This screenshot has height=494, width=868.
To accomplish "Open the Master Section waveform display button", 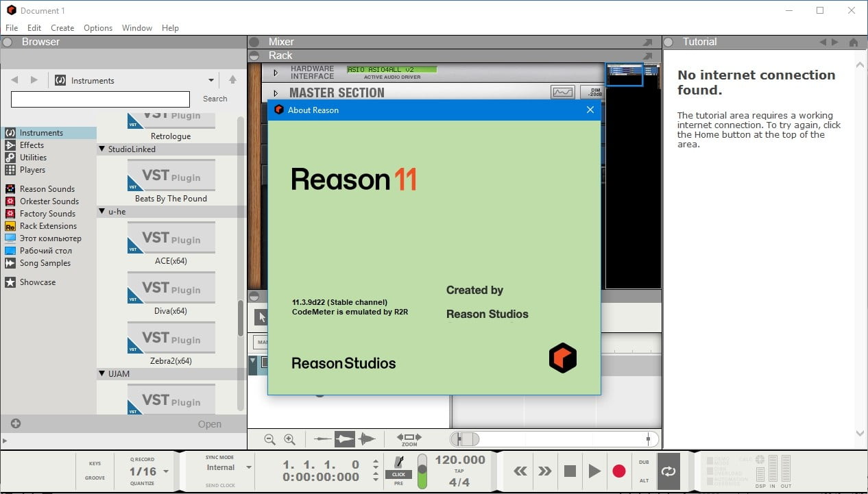I will pos(562,92).
